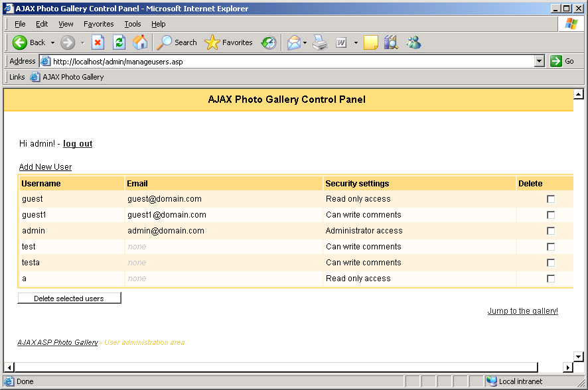Click the horizontal scrollbar track
Image resolution: width=588 pixels, height=390 pixels.
(551, 367)
